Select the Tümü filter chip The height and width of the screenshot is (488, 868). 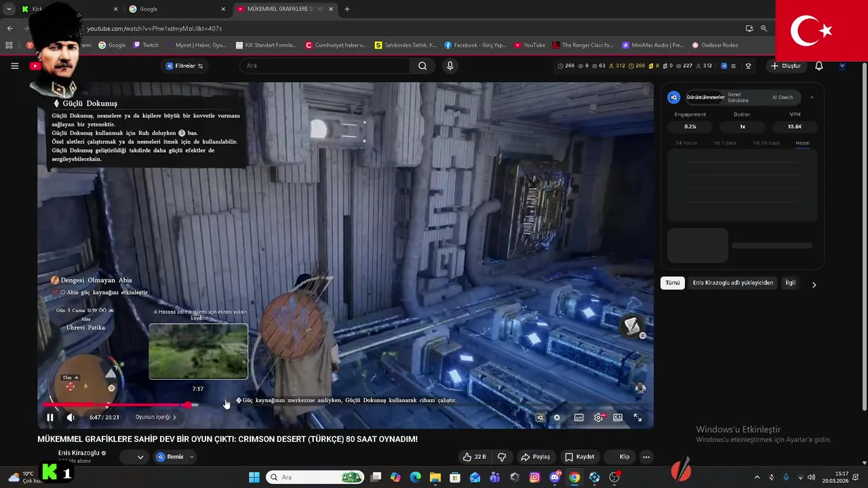pyautogui.click(x=672, y=283)
